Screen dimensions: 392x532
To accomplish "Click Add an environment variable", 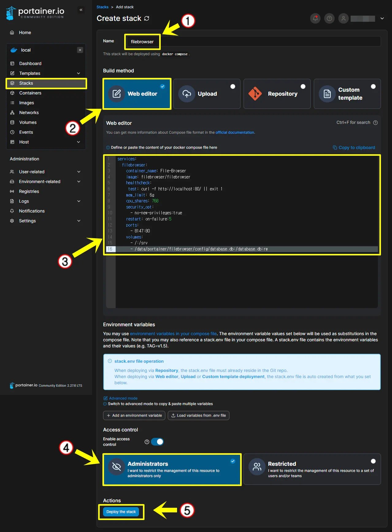I will (134, 415).
